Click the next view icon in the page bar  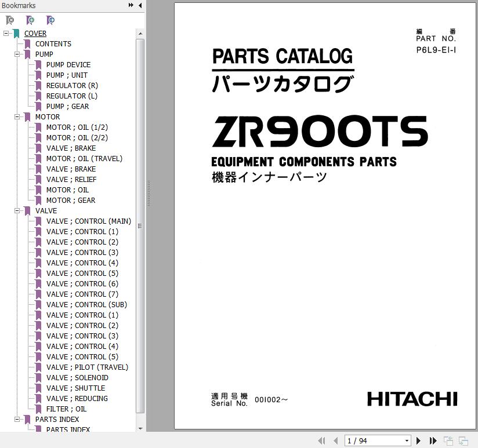click(463, 440)
